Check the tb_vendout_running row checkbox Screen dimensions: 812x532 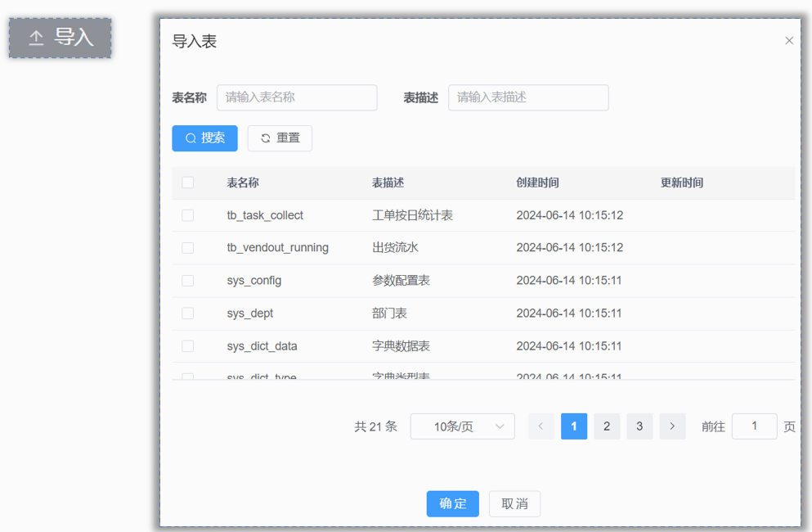(188, 248)
